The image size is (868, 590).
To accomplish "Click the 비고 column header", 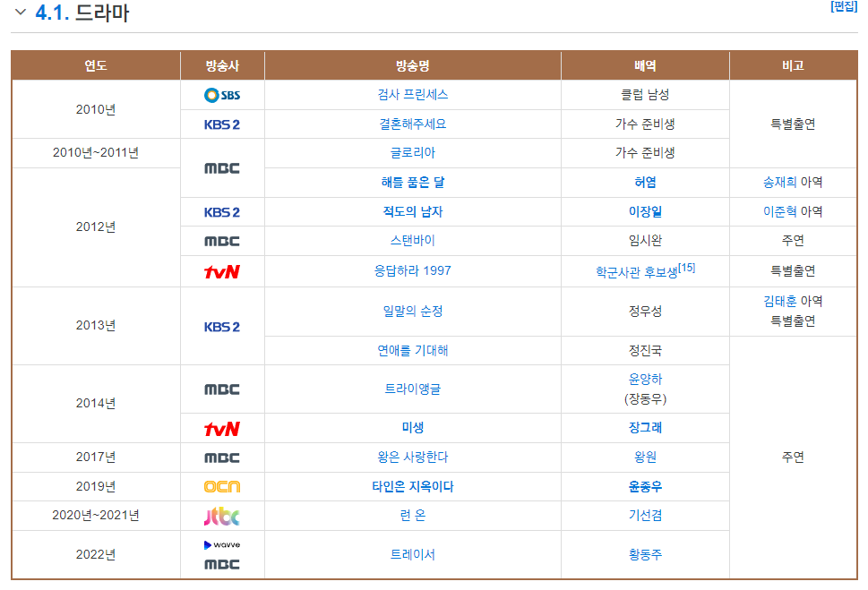I will click(794, 66).
